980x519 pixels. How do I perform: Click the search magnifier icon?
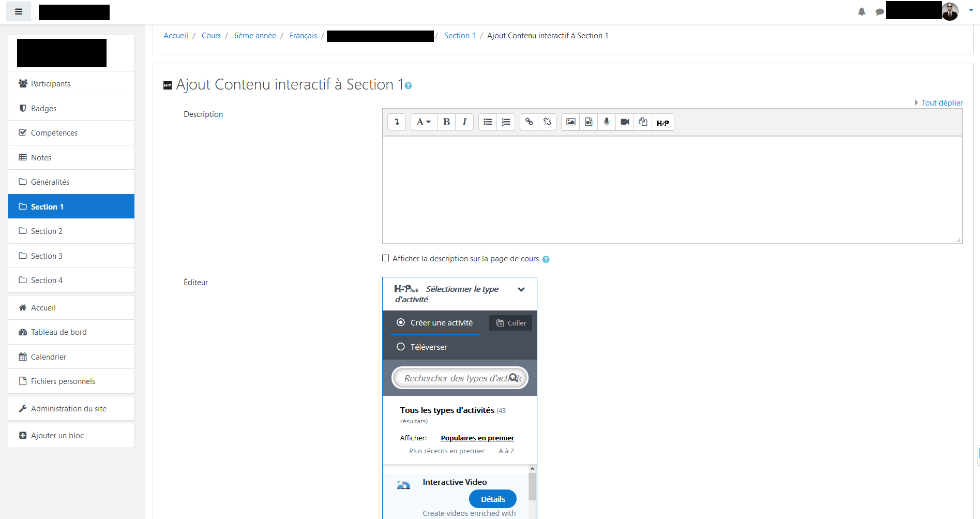click(x=514, y=378)
